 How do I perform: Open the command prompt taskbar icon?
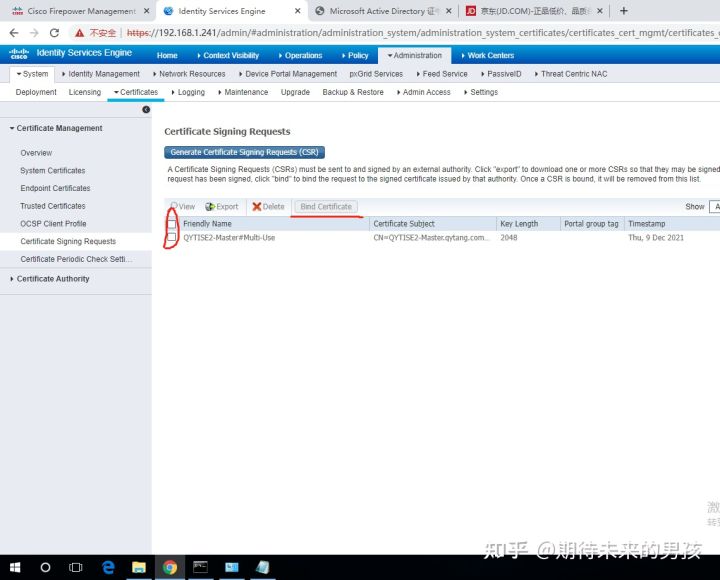coord(200,568)
